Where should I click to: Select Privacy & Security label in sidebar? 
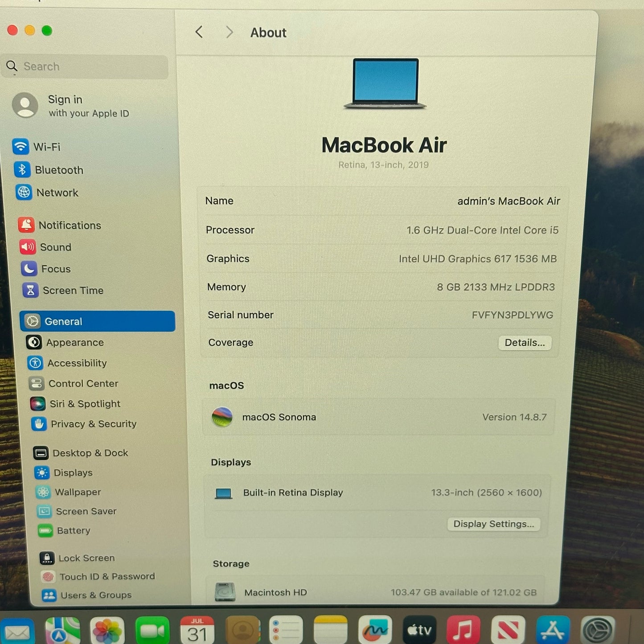tap(94, 423)
